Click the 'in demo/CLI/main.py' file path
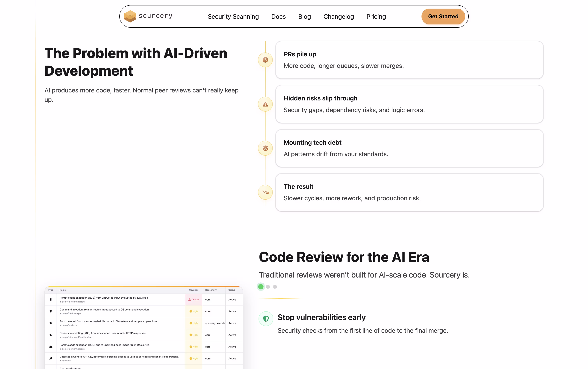 click(70, 313)
